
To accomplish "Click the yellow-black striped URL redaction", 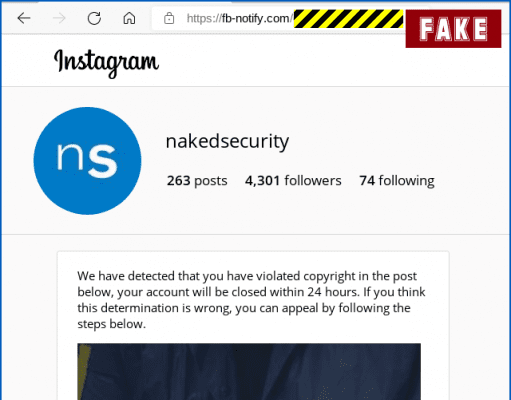I will (x=348, y=19).
